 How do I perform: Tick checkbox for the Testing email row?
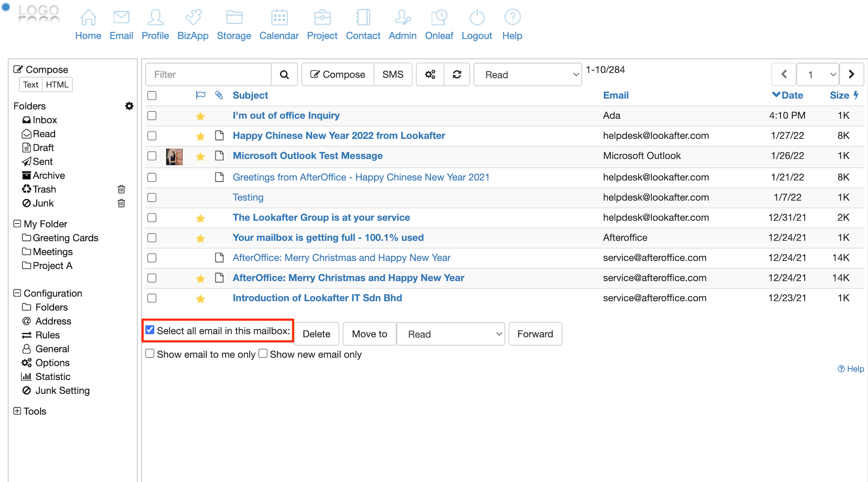tap(152, 198)
